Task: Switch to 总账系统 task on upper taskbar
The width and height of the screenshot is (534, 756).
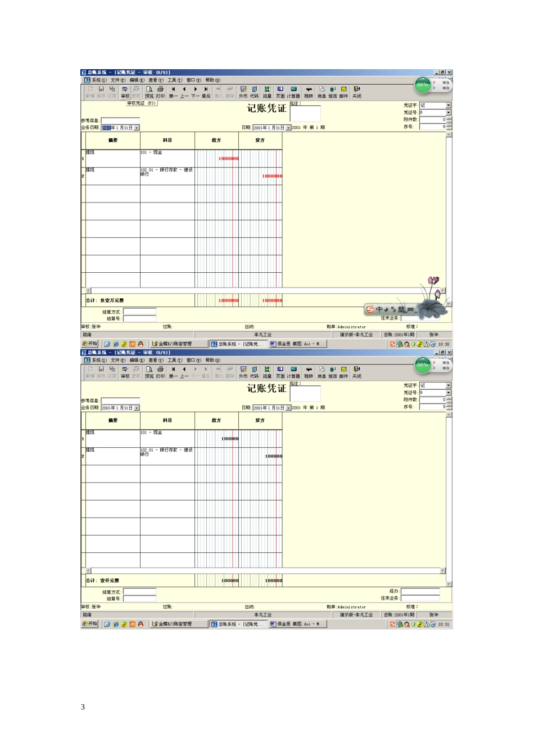Action: coord(238,344)
